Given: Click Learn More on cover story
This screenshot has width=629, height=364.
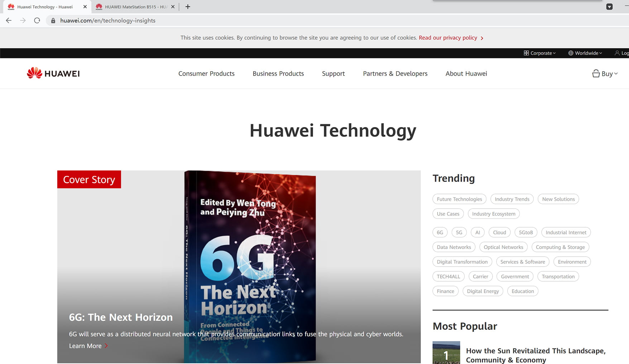Looking at the screenshot, I should point(88,346).
